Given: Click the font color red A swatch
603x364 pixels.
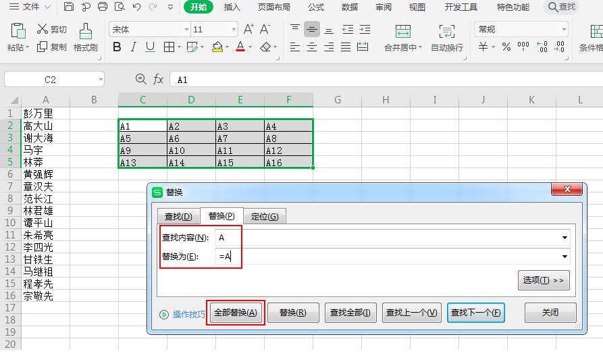Looking at the screenshot, I should point(240,47).
